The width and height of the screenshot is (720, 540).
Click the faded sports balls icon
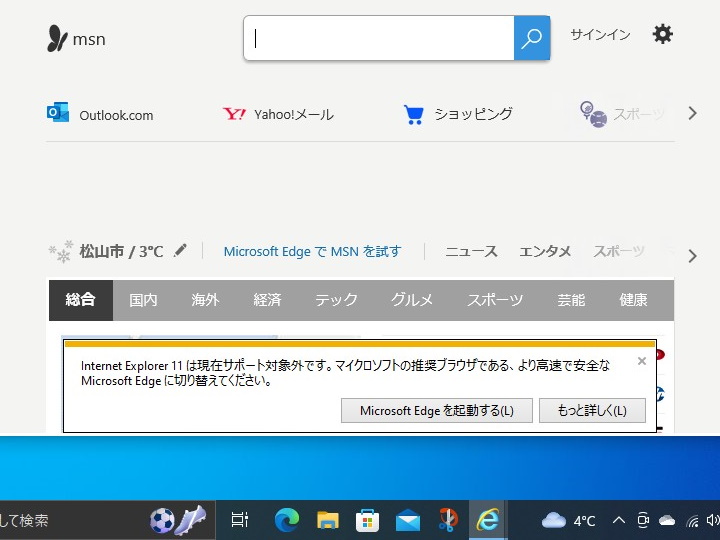593,114
